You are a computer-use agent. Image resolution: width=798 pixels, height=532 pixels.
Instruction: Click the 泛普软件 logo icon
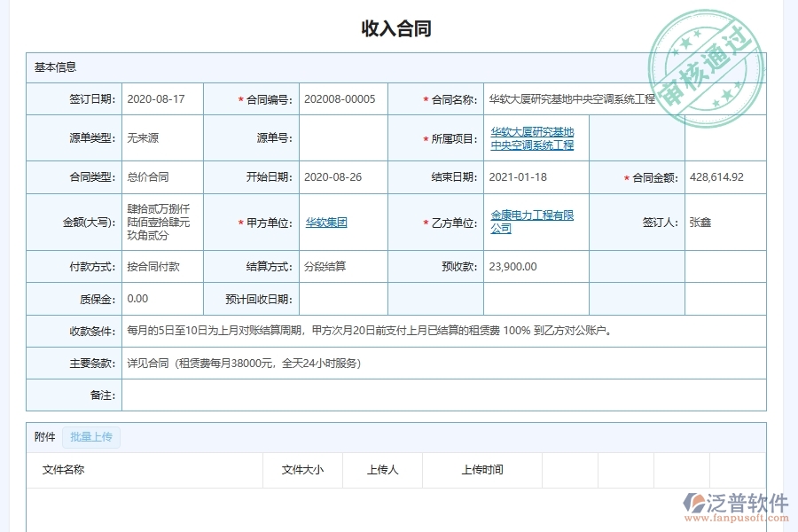695,504
